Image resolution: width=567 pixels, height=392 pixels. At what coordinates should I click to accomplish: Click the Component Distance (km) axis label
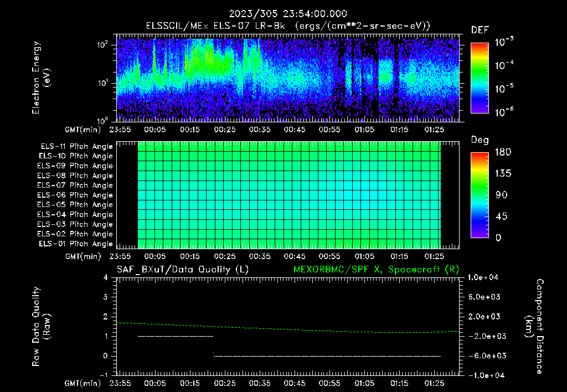point(534,327)
